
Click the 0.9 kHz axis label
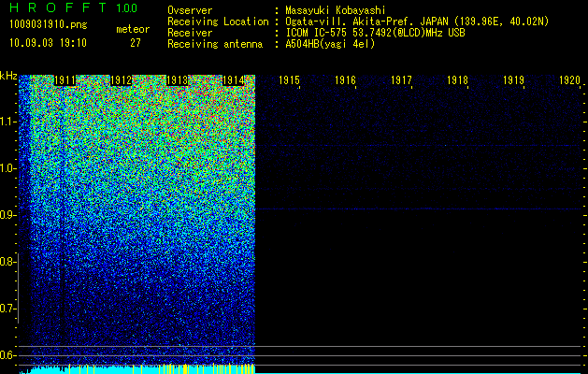click(x=7, y=215)
